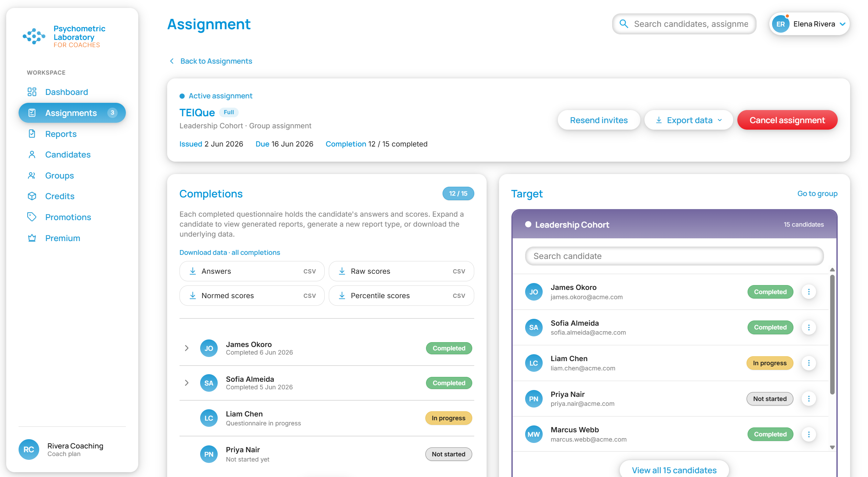868x477 pixels.
Task: Click marcus.webb@acme.com email
Action: tap(588, 439)
